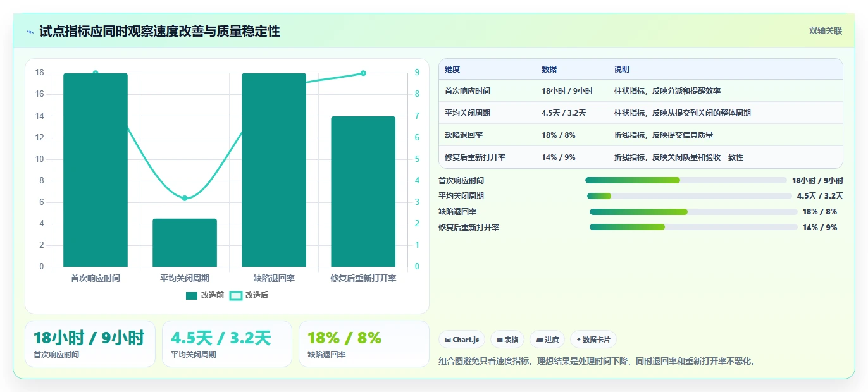Select the 数据卡片 tag chip

tap(593, 340)
